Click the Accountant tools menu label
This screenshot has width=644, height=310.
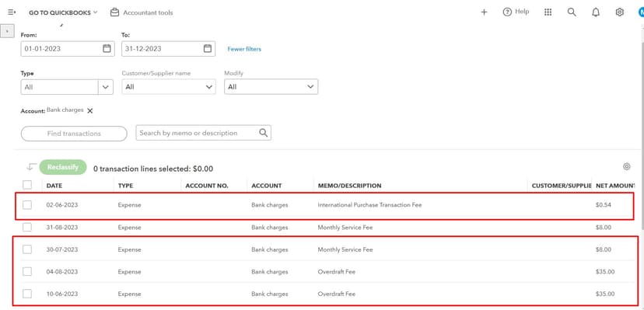148,12
